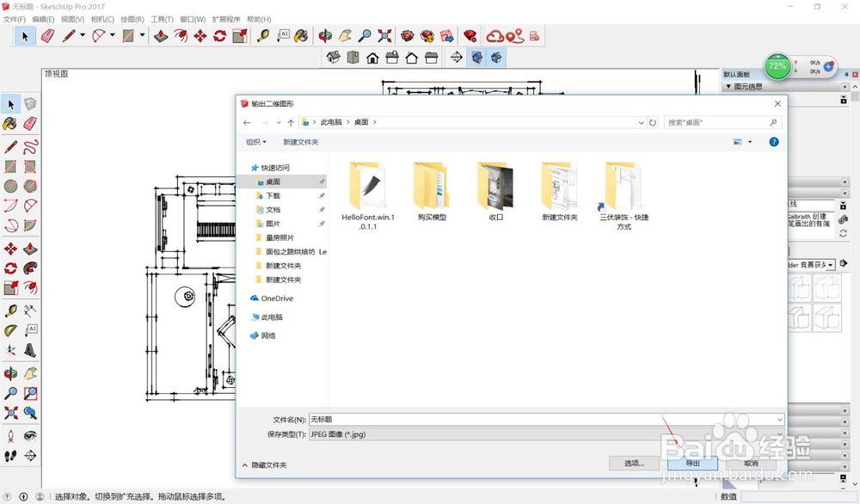Click the 搜索"桌面" search box

(722, 122)
